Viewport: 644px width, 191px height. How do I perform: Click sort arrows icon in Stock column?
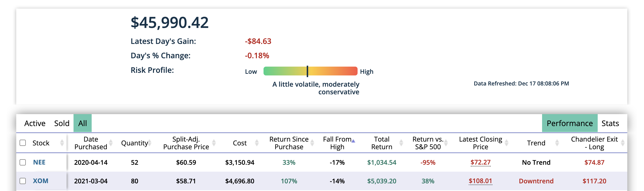pos(62,143)
